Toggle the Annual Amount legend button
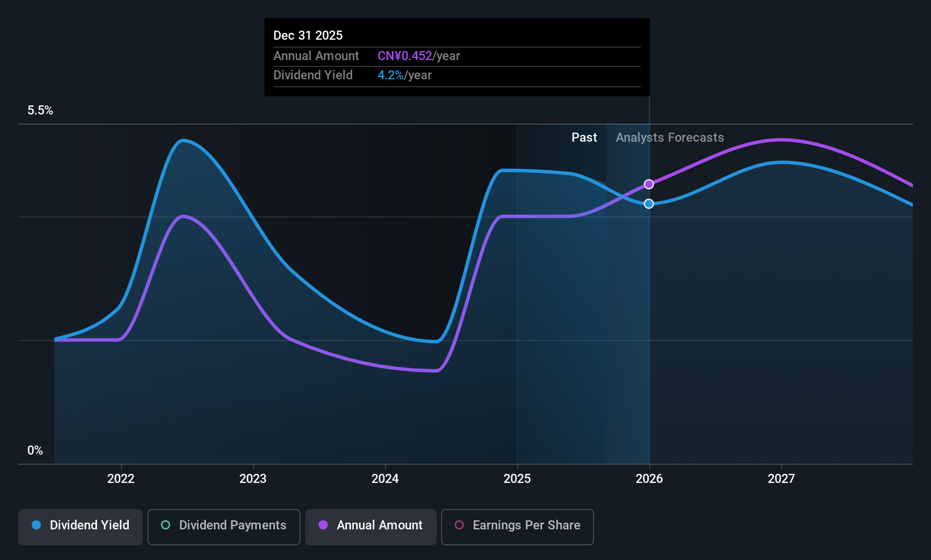The image size is (931, 560). (x=371, y=527)
